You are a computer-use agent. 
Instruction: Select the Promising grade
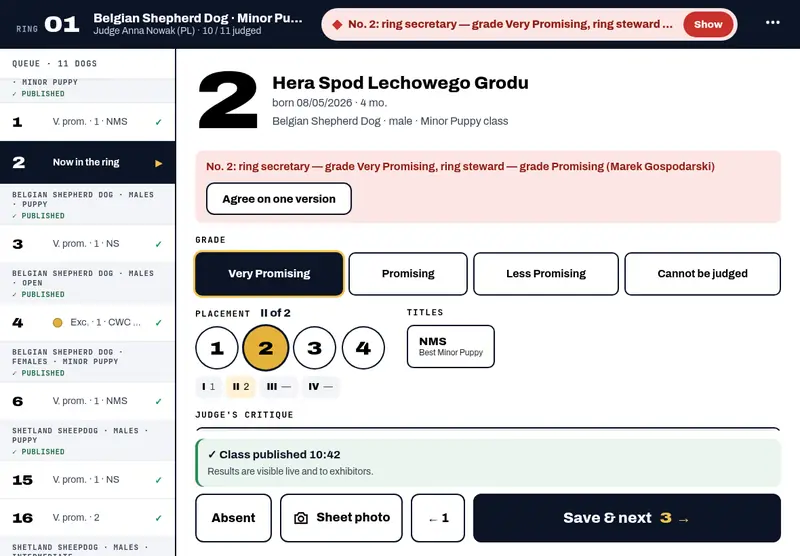pyautogui.click(x=408, y=274)
